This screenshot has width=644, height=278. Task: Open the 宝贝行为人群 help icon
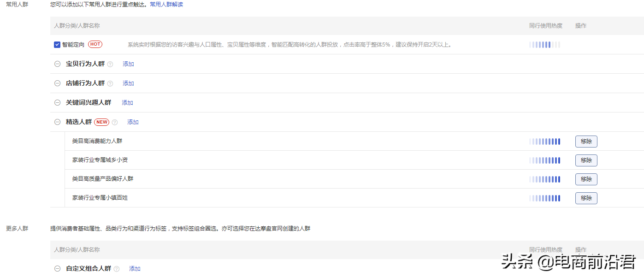coord(110,64)
